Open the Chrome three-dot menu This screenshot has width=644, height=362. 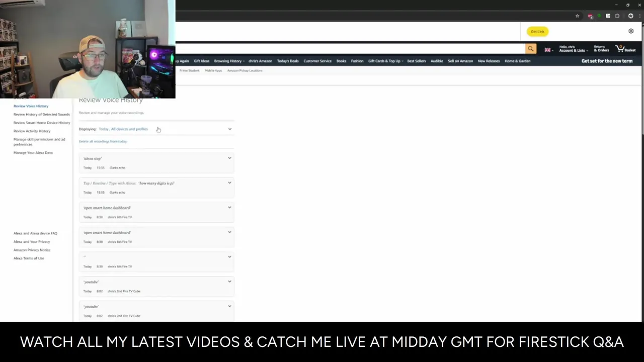pos(639,16)
